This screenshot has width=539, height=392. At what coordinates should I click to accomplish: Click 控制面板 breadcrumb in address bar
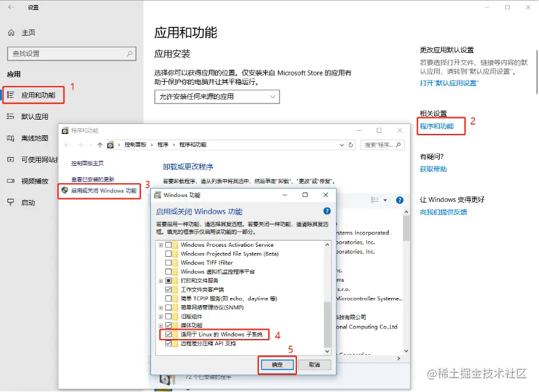coord(135,145)
